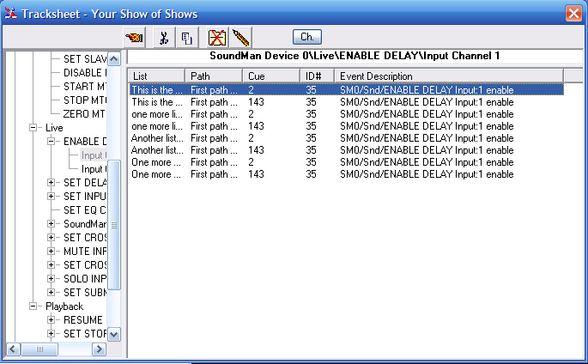Image resolution: width=588 pixels, height=364 pixels.
Task: Select 'This is the ...' row with Cue 143
Action: [x=346, y=102]
